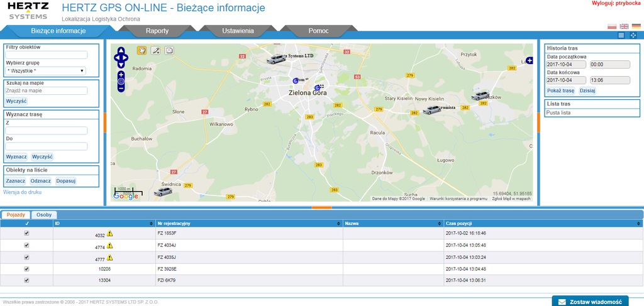
Task: Focus the Znajdź na mapie search field
Action: click(x=47, y=90)
